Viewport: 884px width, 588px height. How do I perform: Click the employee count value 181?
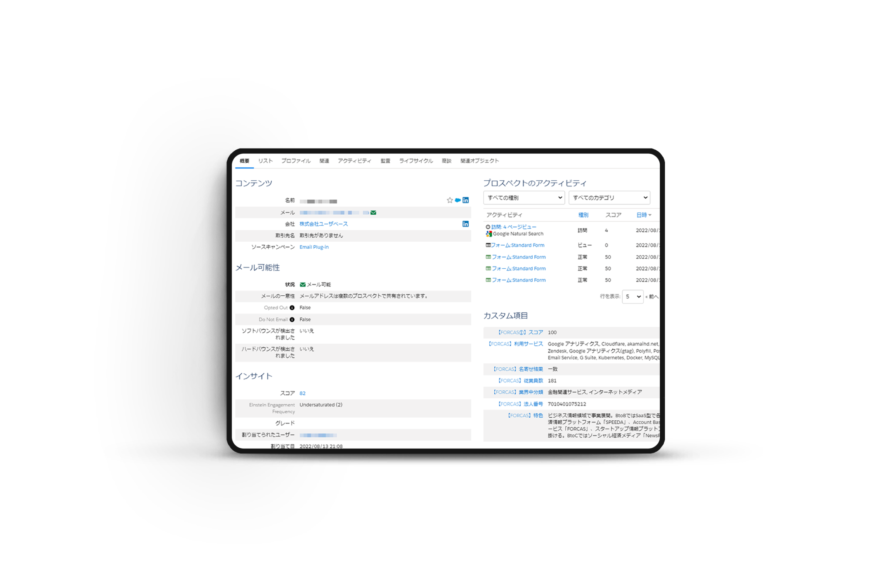click(x=552, y=381)
